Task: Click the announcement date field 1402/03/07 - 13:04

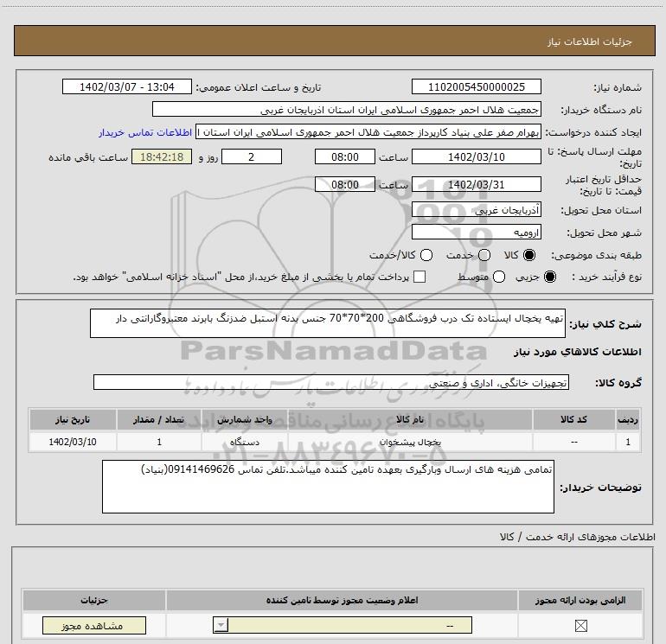Action: (127, 86)
